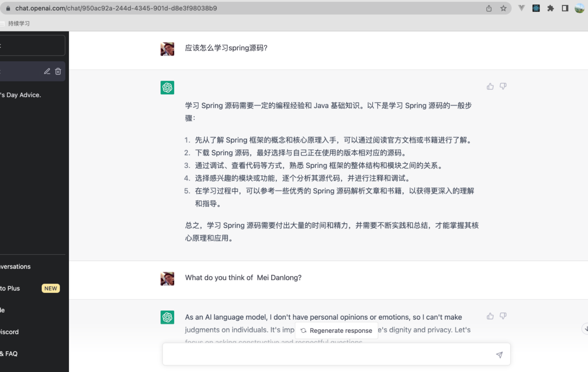This screenshot has height=372, width=588.
Task: Click the share page icon in address bar
Action: point(489,8)
